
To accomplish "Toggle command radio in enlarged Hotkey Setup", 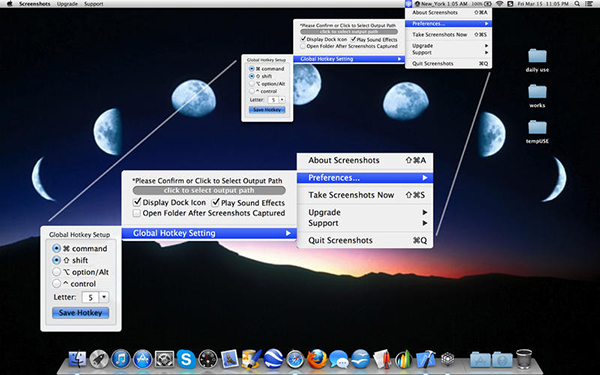I will (56, 248).
